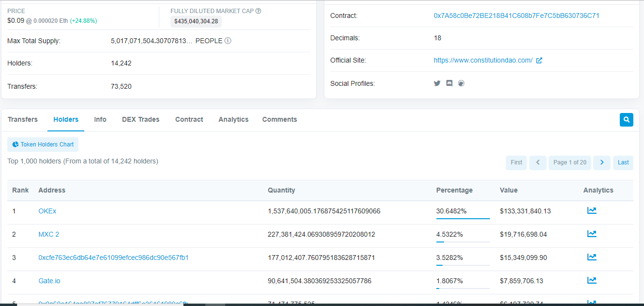This screenshot has width=644, height=306.
Task: Open the Twitter social profile icon
Action: pyautogui.click(x=437, y=83)
